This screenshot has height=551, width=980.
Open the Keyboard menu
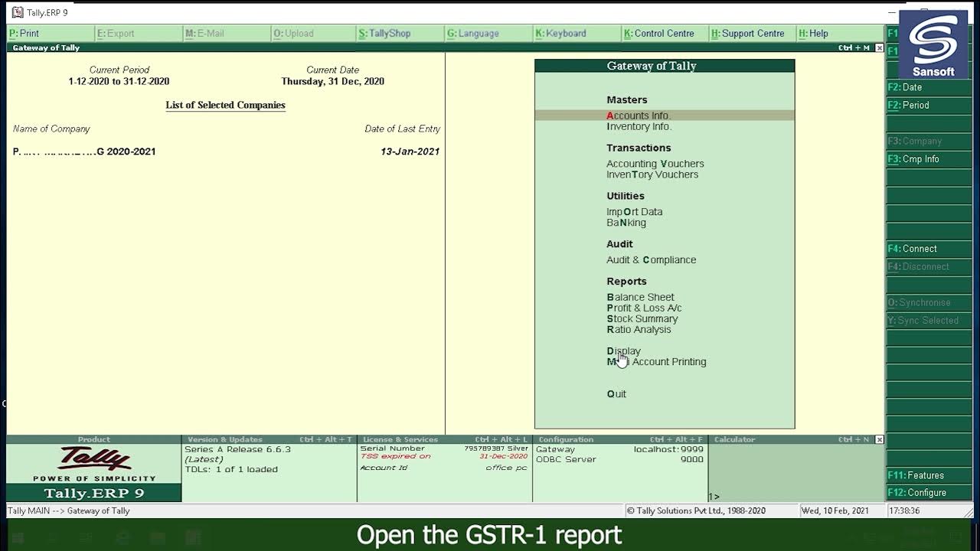577,34
